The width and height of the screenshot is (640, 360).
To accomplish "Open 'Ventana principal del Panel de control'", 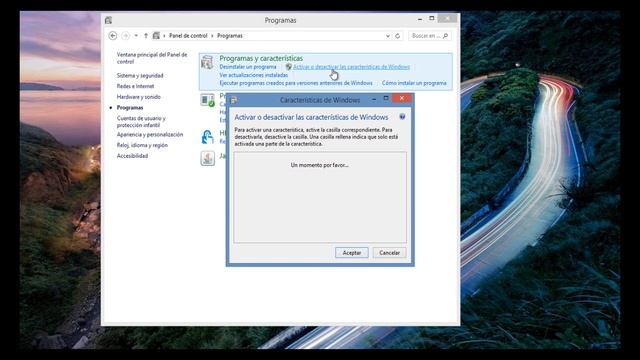I will tap(152, 58).
